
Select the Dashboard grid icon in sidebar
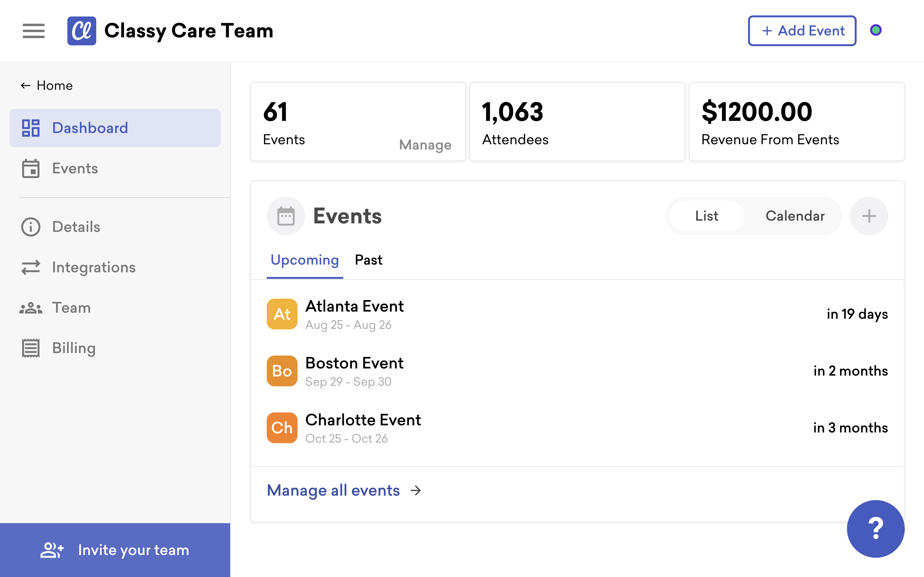pos(31,128)
